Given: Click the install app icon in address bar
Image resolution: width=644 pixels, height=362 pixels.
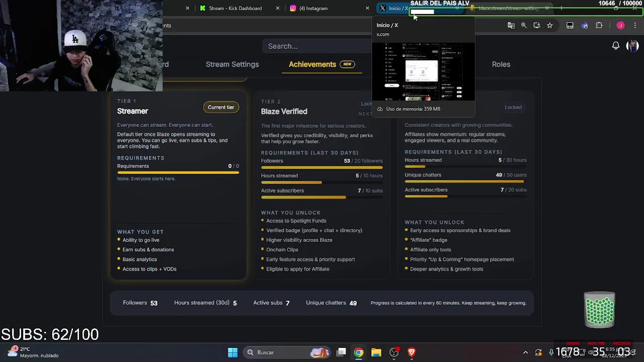Looking at the screenshot, I should point(537,25).
